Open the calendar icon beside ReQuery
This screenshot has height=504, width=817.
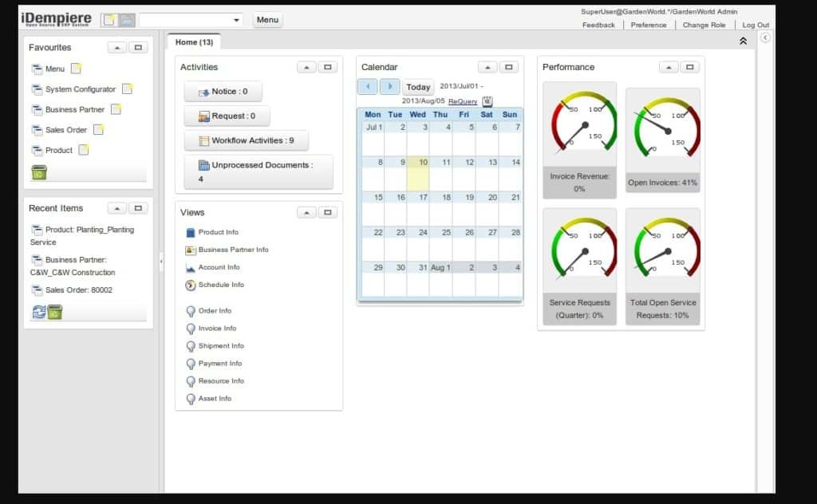click(x=487, y=101)
